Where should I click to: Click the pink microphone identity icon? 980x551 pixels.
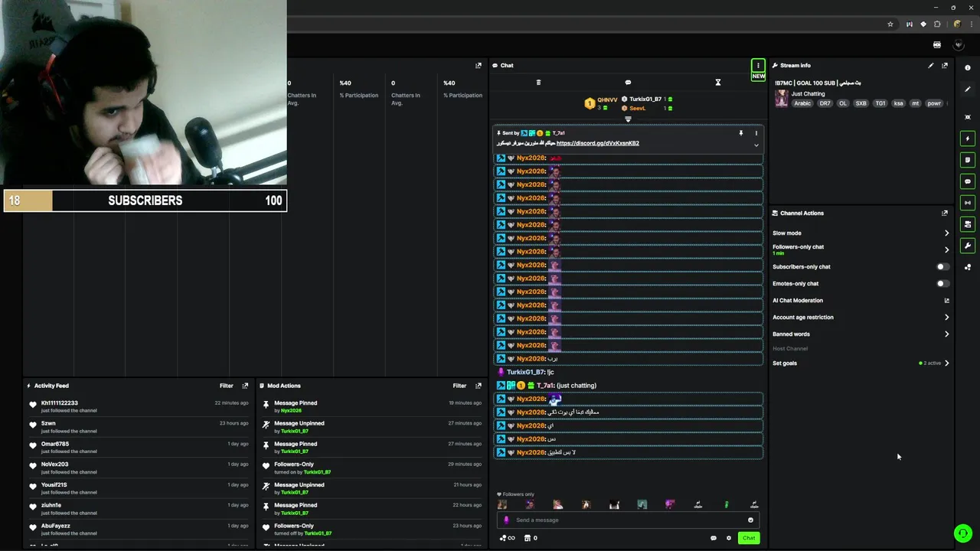click(x=506, y=520)
